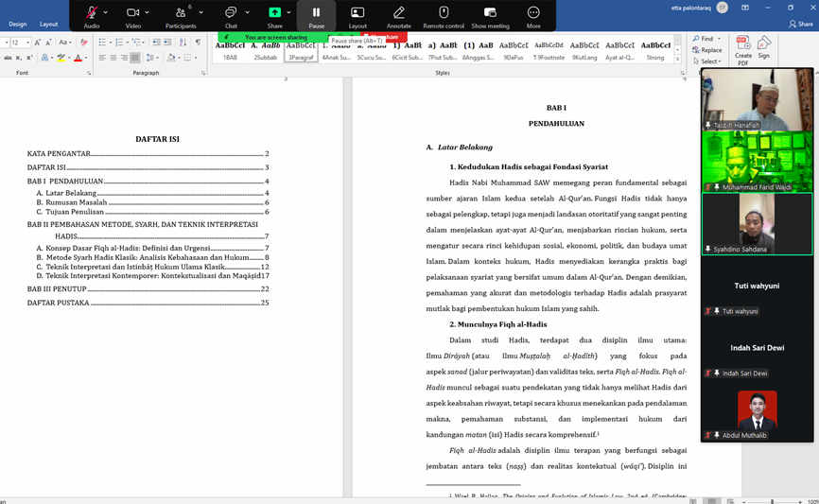Mute audio in the Zoom toolbar
Image resolution: width=819 pixels, height=504 pixels.
tap(92, 16)
